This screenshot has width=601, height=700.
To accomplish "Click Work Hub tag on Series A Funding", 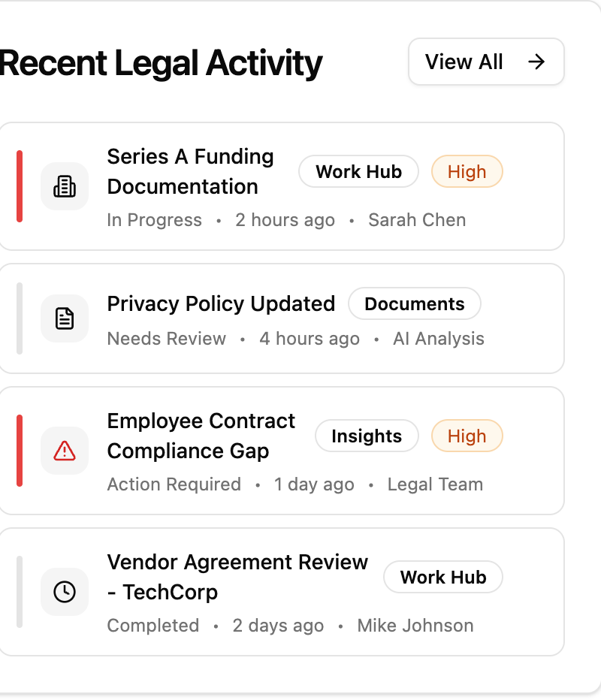I will [x=358, y=172].
